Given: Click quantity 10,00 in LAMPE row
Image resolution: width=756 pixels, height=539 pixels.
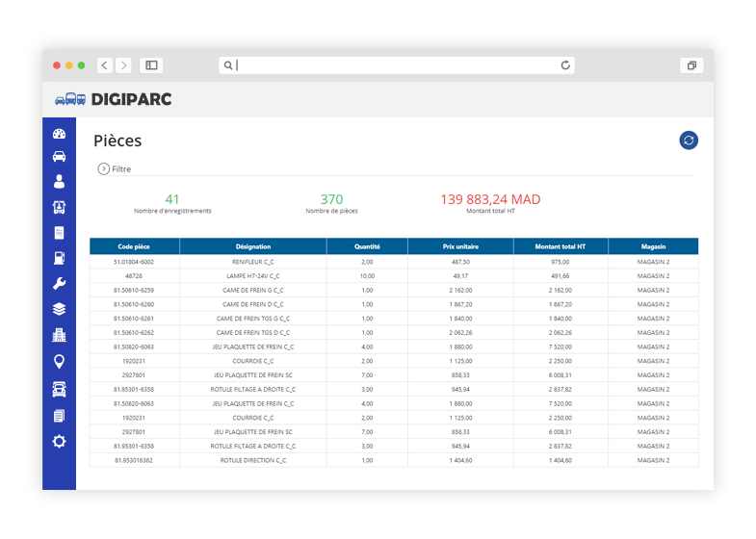Looking at the screenshot, I should point(367,276).
